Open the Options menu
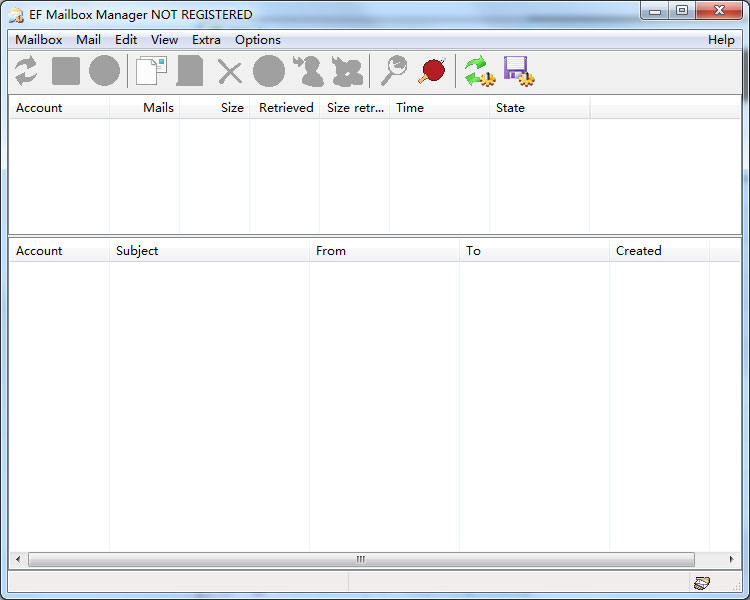The height and width of the screenshot is (600, 750). pyautogui.click(x=258, y=40)
